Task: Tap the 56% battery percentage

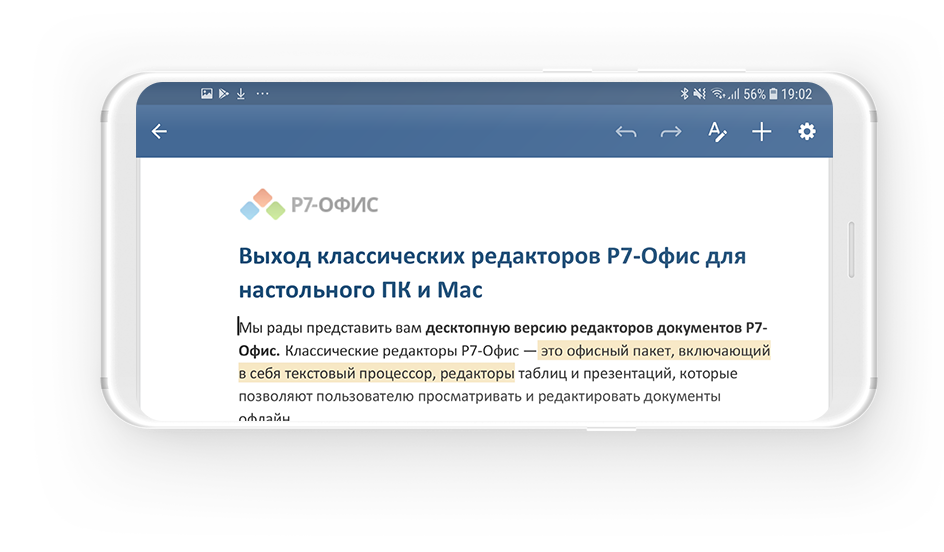Action: (754, 94)
